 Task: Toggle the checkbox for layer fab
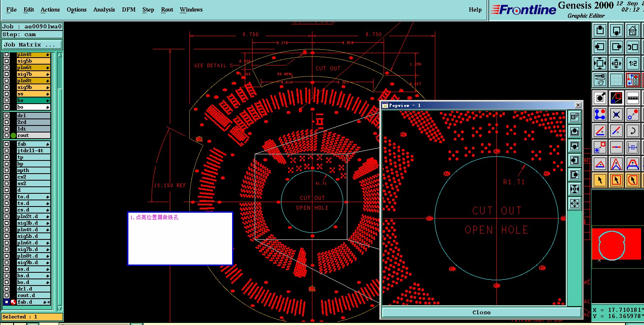click(x=7, y=144)
